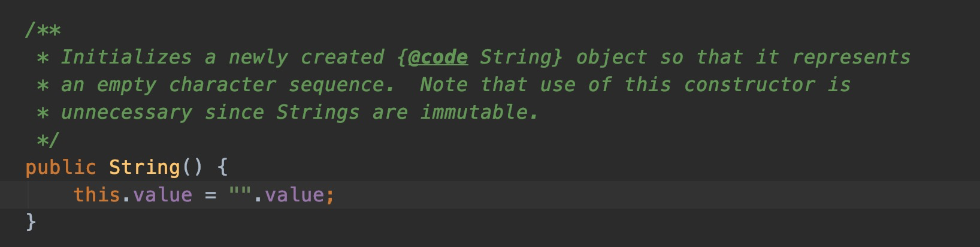The width and height of the screenshot is (980, 247).
Task: Click the value field after this
Action: tap(162, 195)
